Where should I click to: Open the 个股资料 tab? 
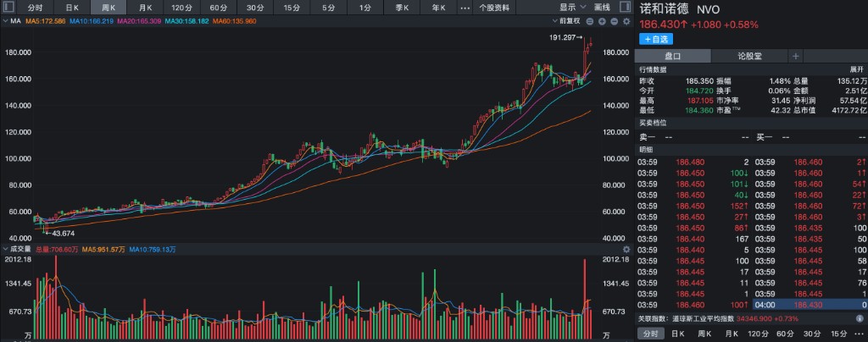click(494, 7)
